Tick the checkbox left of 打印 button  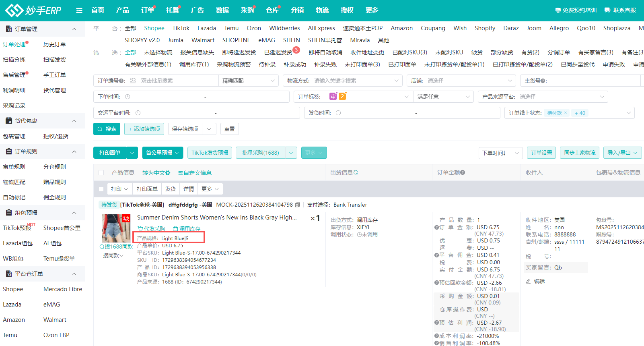click(x=101, y=189)
